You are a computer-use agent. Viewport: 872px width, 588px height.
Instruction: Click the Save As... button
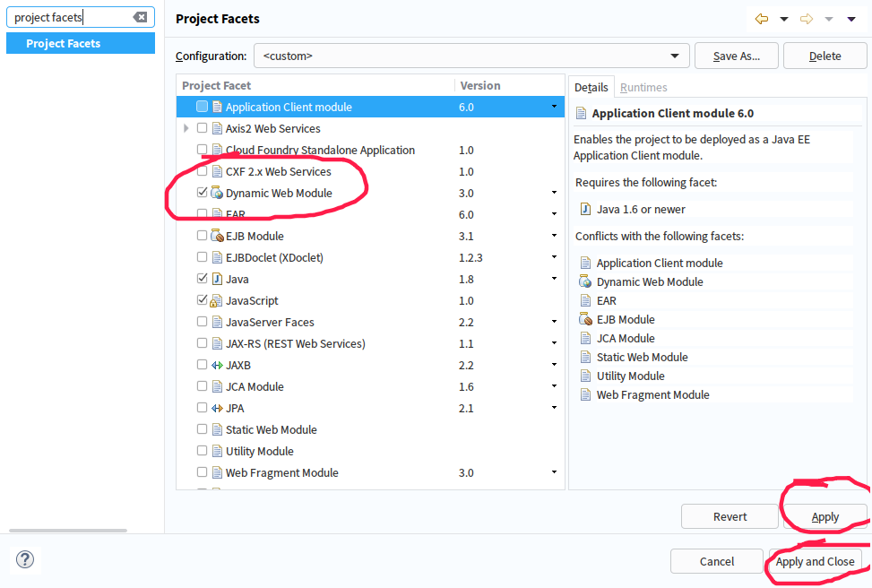pyautogui.click(x=737, y=56)
